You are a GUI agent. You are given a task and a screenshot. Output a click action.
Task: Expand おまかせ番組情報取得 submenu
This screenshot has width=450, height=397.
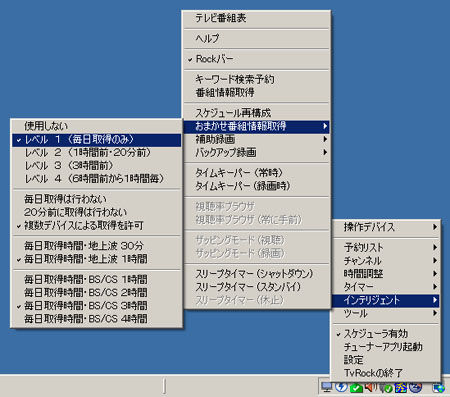[x=256, y=126]
